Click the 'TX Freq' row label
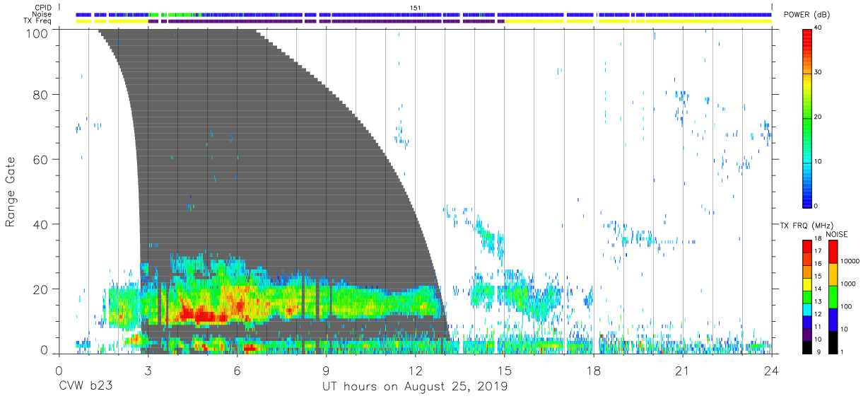 coord(38,21)
